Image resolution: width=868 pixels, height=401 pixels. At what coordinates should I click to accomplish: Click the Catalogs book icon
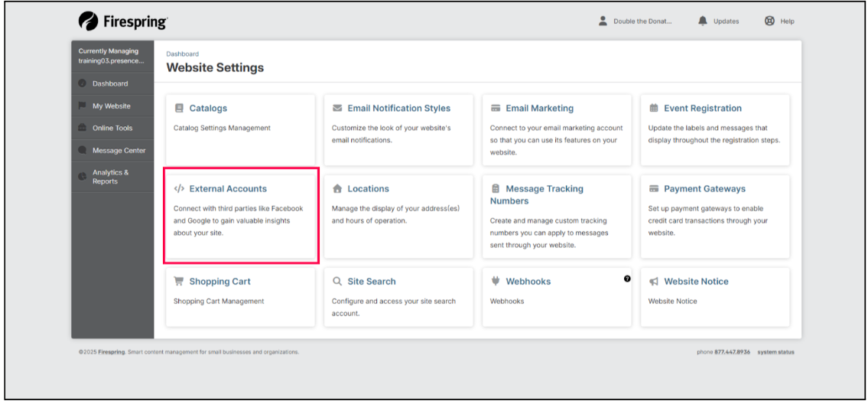pos(179,109)
